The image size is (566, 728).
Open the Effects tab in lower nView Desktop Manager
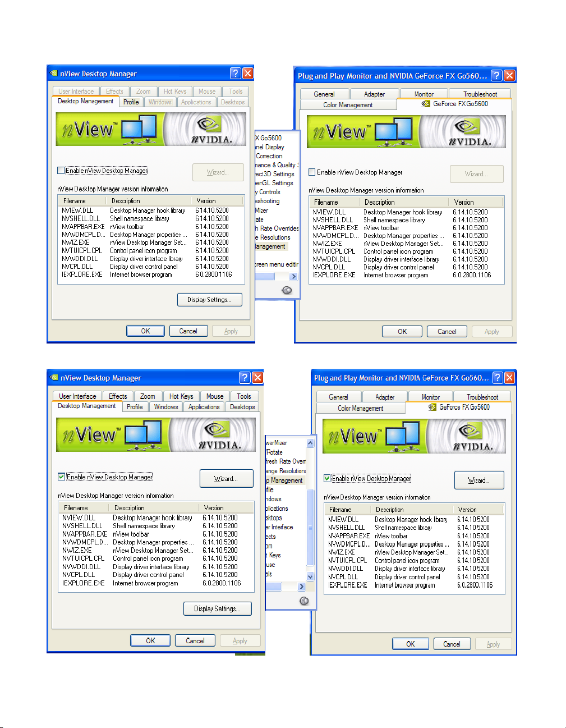coord(118,396)
